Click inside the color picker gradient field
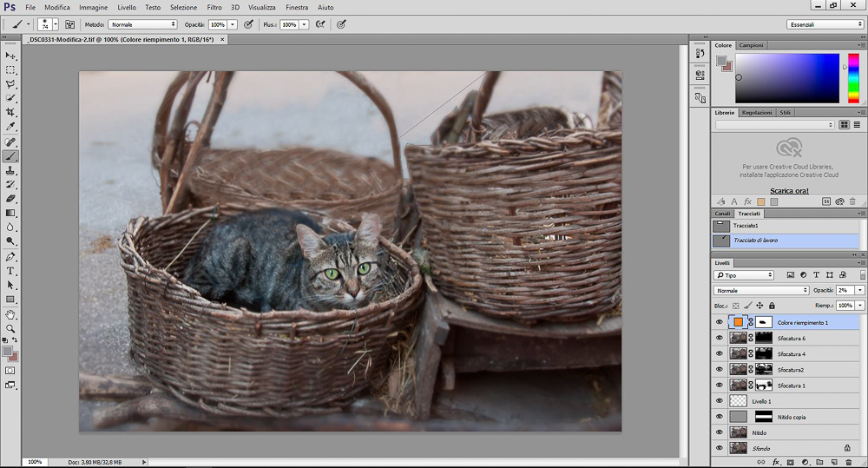 click(787, 78)
